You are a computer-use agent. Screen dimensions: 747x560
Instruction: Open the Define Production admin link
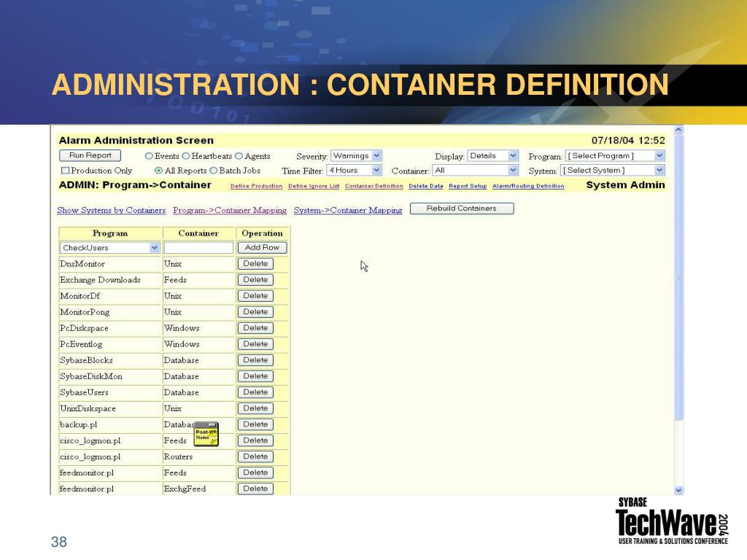pyautogui.click(x=256, y=186)
